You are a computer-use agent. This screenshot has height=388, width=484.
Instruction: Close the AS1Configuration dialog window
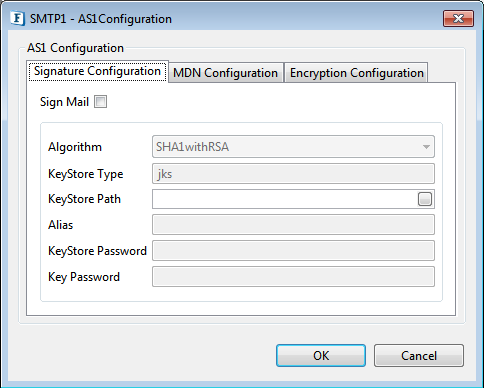pos(458,18)
